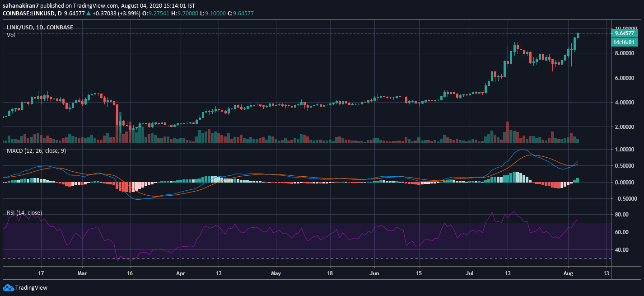The height and width of the screenshot is (296, 644).
Task: Click the 'Mar' month label on time axis
Action: coord(82,273)
